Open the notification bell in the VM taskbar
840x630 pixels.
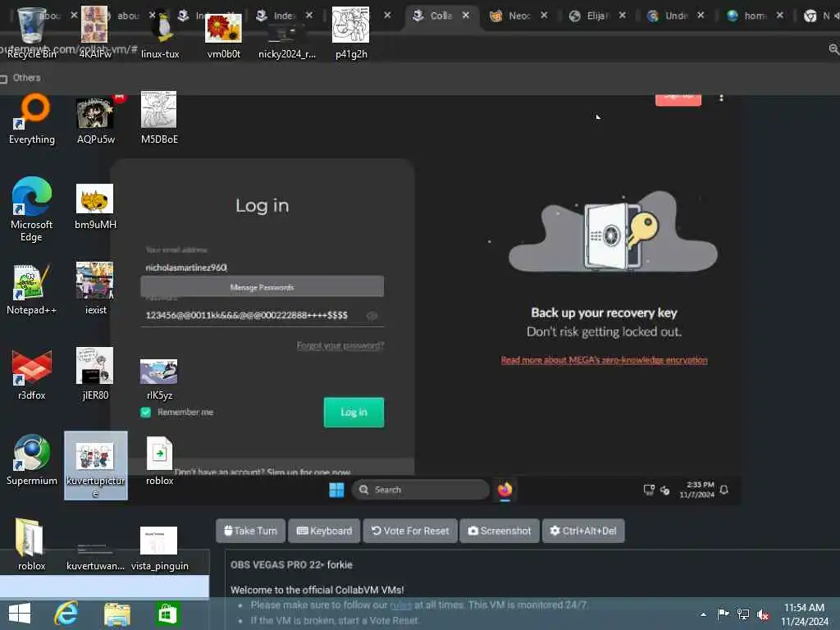click(724, 490)
